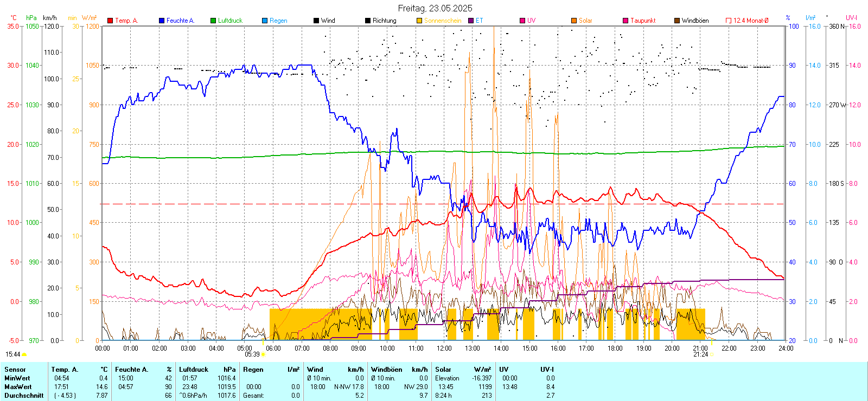Screen dimensions: 868x401
Task: Click the 12:00 time axis label
Action: [444, 348]
